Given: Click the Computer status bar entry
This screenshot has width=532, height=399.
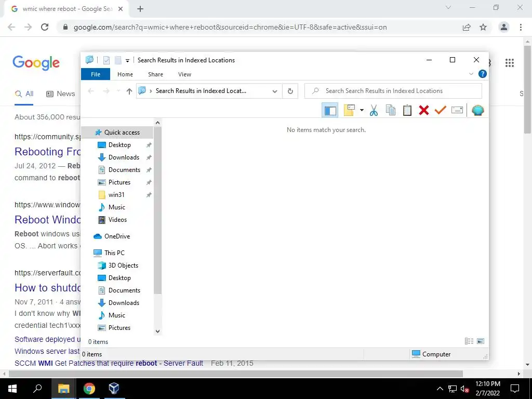Looking at the screenshot, I should 431,354.
